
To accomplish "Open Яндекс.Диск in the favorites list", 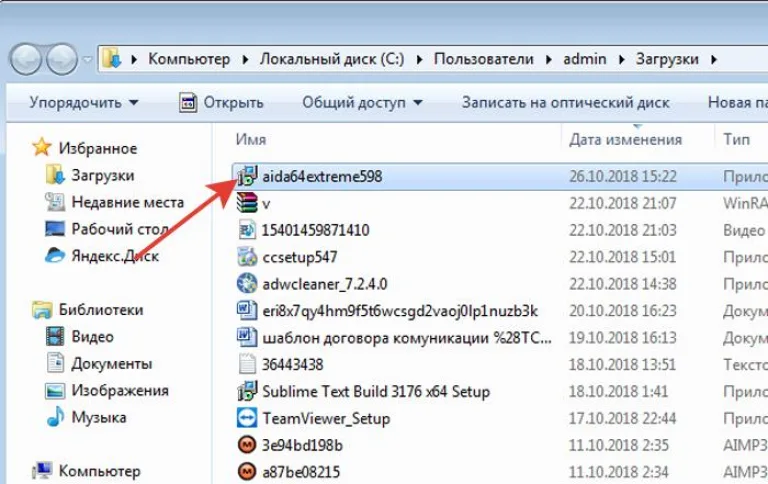I will pos(115,256).
